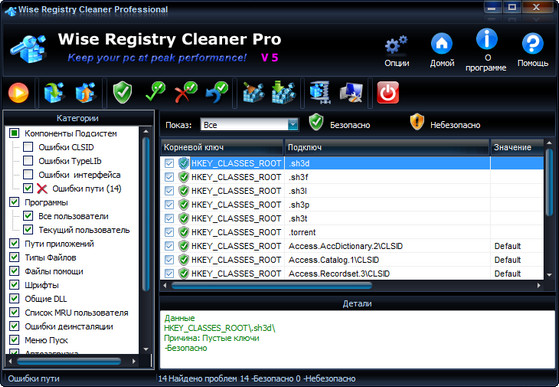
Task: Click the Безопасно safe filter label
Action: pos(350,125)
